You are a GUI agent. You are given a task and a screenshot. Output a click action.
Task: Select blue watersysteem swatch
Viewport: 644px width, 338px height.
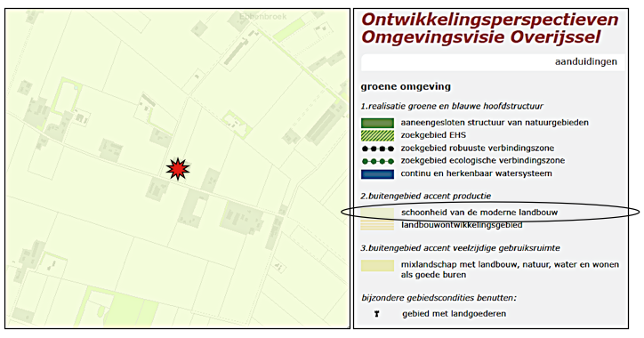[377, 173]
